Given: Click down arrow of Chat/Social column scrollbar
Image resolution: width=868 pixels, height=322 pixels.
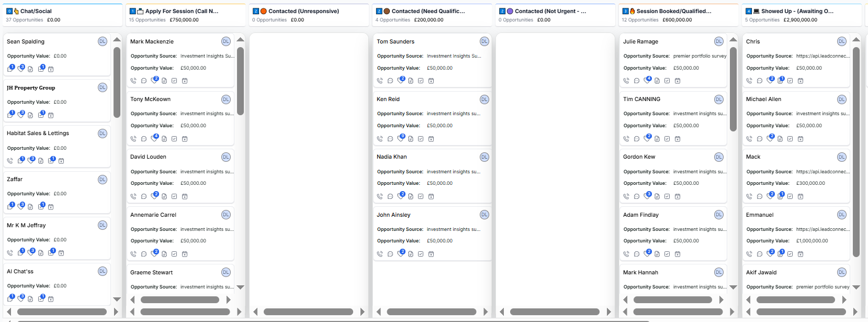Looking at the screenshot, I should point(117,299).
